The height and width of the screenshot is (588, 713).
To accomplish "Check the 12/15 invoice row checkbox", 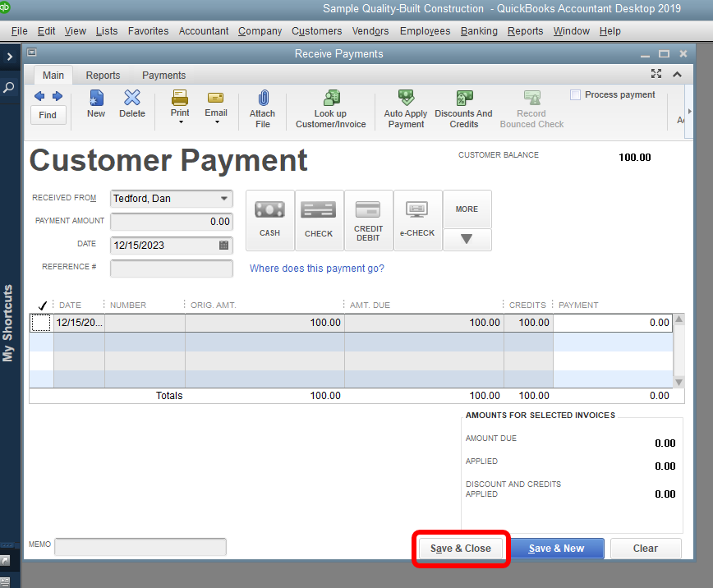I will 41,323.
